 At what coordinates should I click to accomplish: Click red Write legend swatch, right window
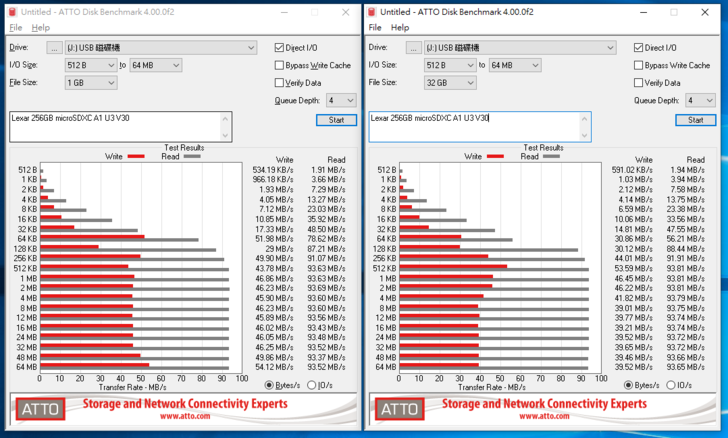click(495, 157)
